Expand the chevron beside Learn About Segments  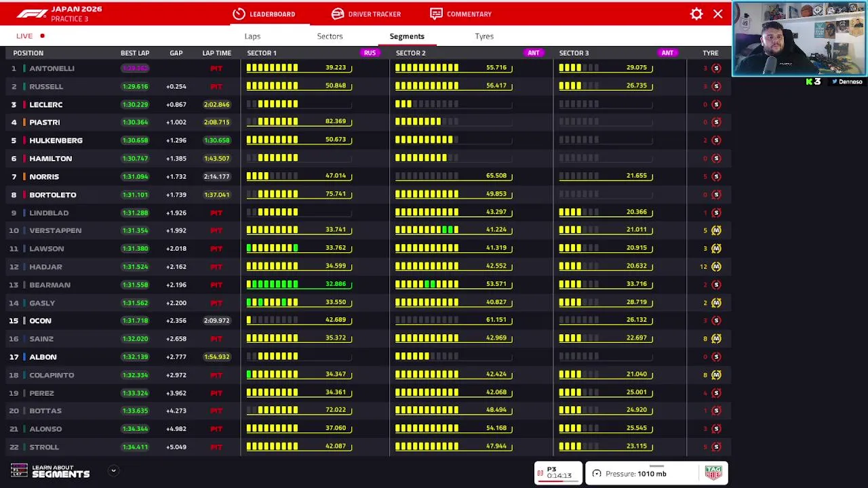tap(113, 470)
